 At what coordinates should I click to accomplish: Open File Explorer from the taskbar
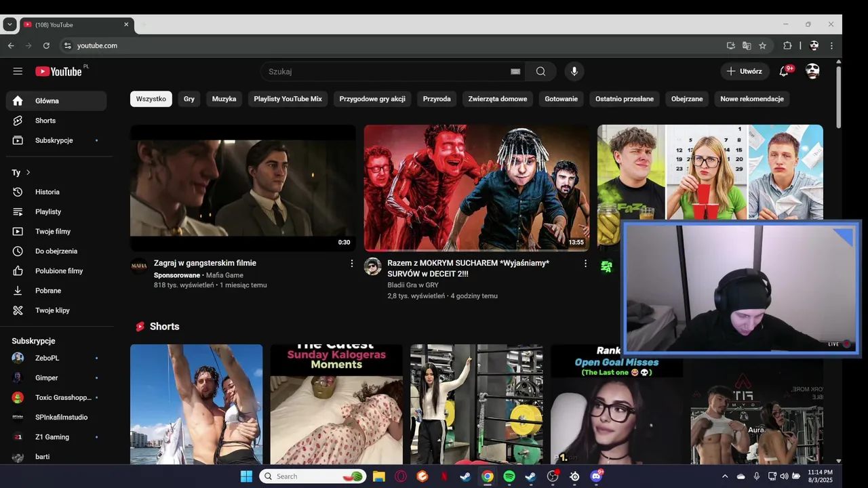379,476
